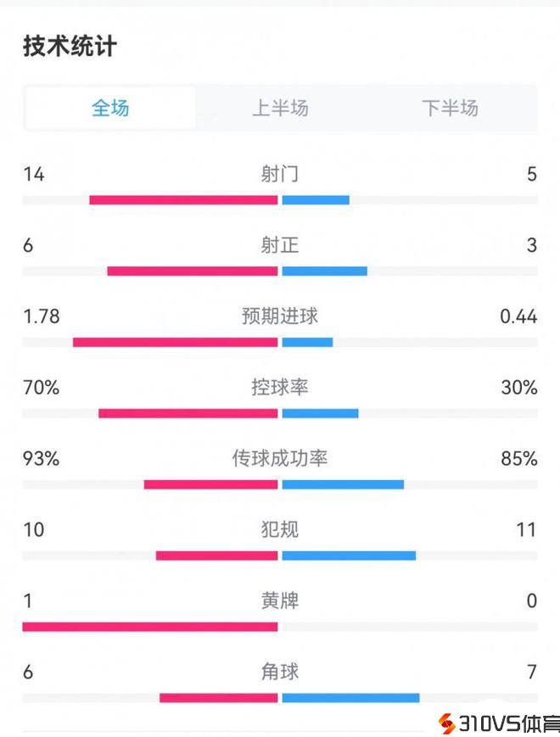Click the 技术统计 heading
Image resolution: width=560 pixels, height=737 pixels.
70,47
